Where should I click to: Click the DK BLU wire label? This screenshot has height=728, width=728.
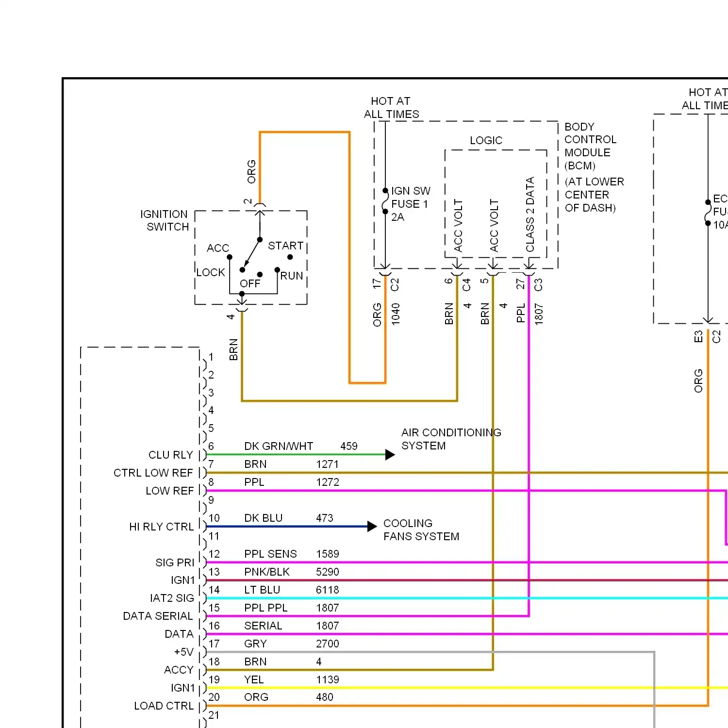click(263, 518)
